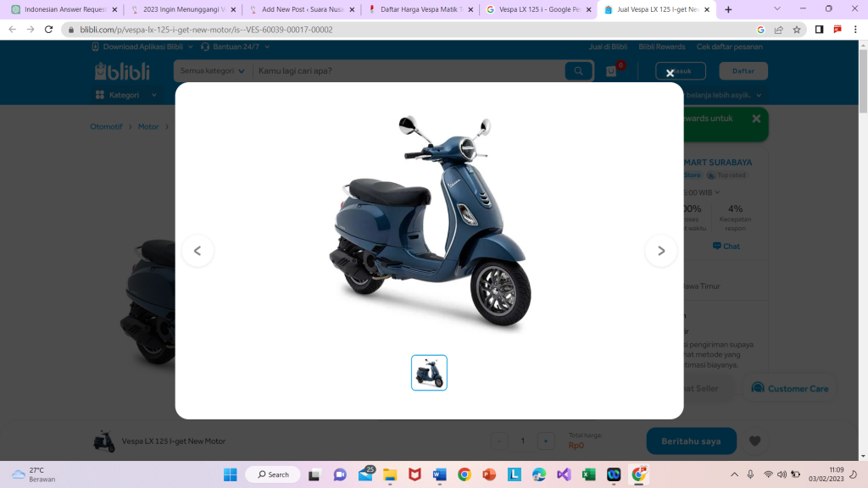Close the image lightbox with the X
Screen dimensions: 868x488
click(670, 73)
